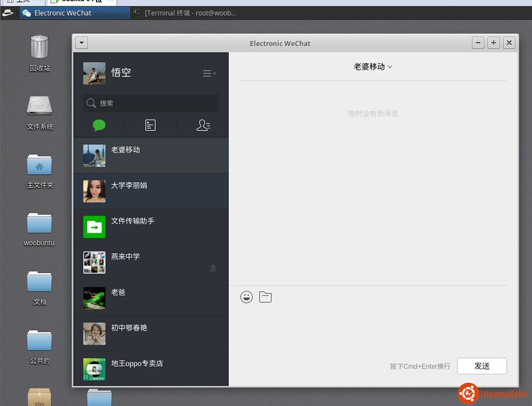Click the green 文件传输助手 file transfer icon
This screenshot has height=406, width=532.
click(94, 227)
